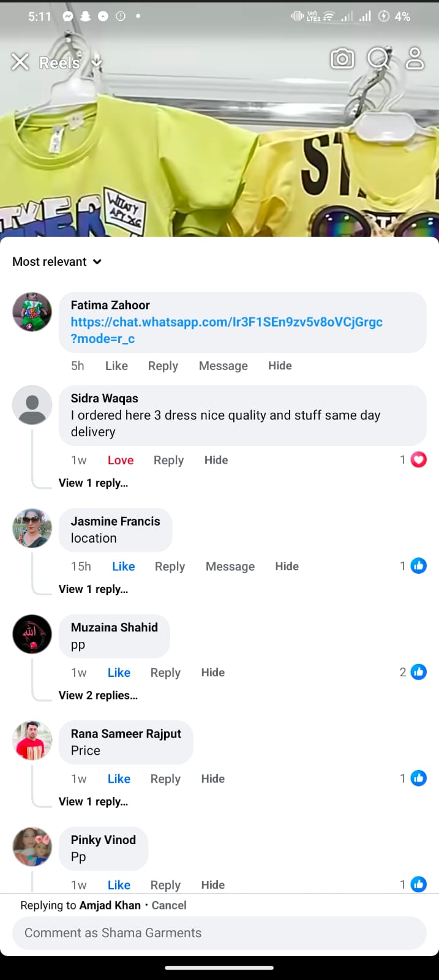Open the Reels dropdown menu at top
Image resolution: width=439 pixels, height=980 pixels.
(x=96, y=62)
